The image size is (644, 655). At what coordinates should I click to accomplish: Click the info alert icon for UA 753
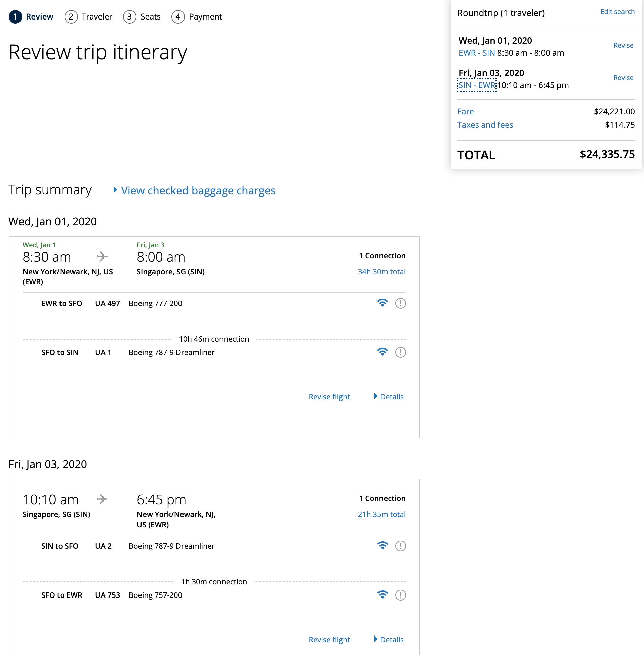pos(400,595)
